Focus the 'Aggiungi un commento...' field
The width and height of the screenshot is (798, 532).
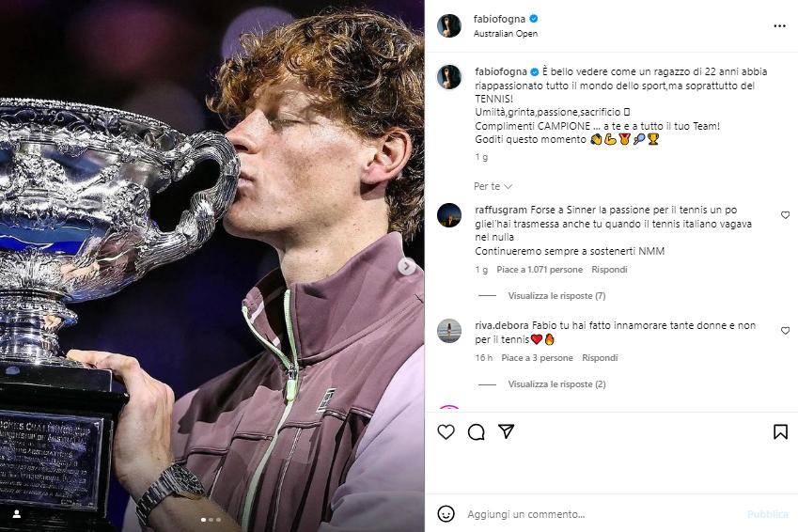pos(602,514)
